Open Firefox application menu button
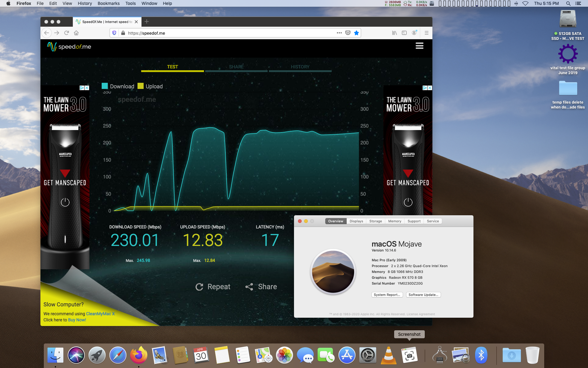The height and width of the screenshot is (368, 588). click(x=426, y=33)
